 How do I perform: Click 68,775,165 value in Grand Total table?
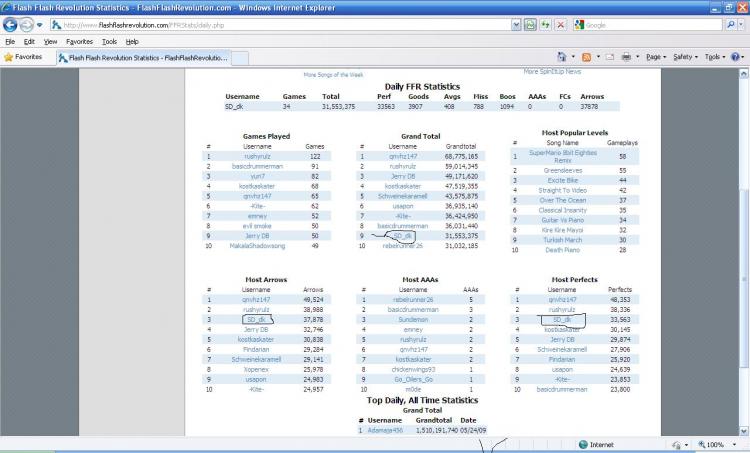point(461,156)
